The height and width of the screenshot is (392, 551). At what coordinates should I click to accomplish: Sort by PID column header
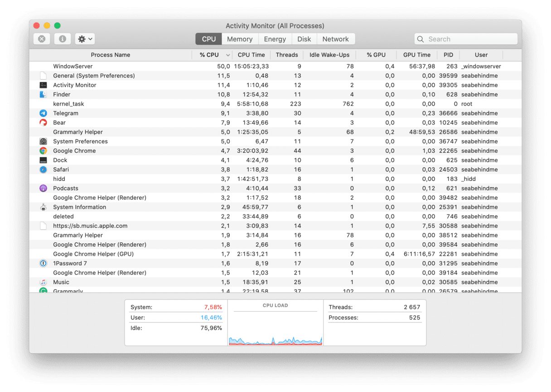[x=448, y=55]
